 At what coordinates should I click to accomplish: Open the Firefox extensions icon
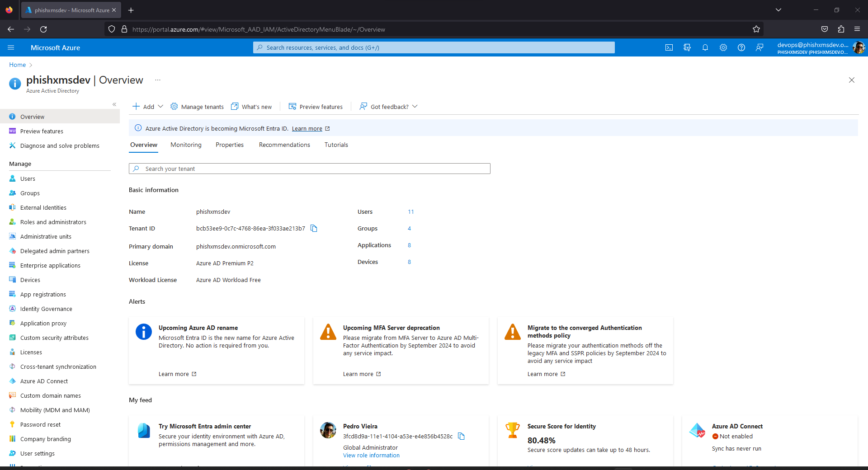(x=841, y=29)
